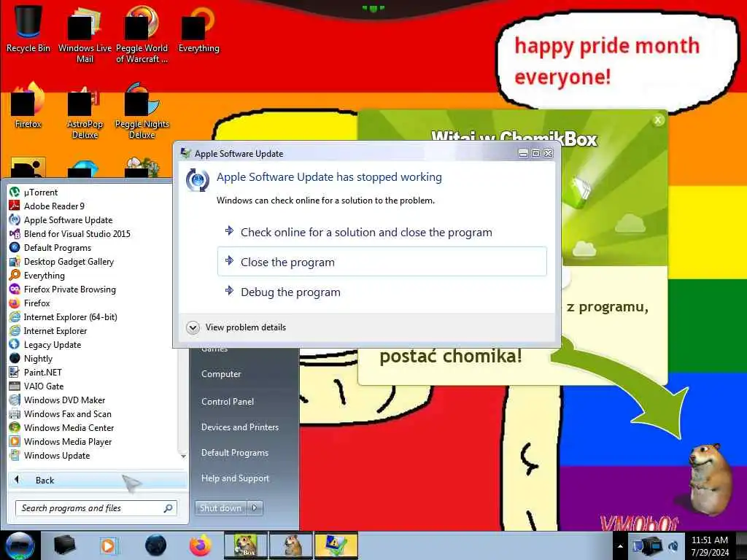
Task: Open the Nightly taskbar icon
Action: coord(155,545)
